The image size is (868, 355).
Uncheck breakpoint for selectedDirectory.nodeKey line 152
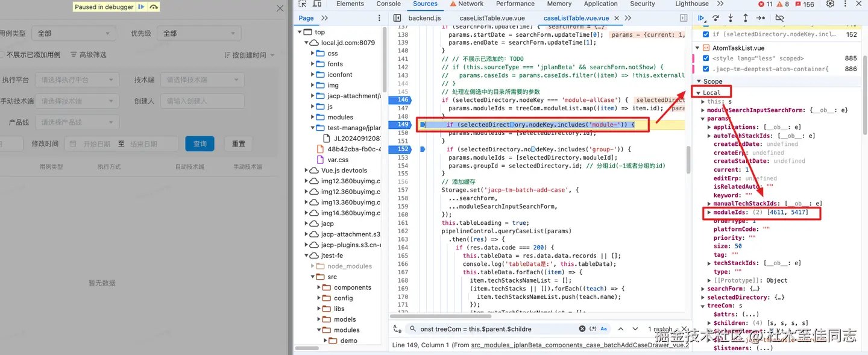pyautogui.click(x=706, y=34)
